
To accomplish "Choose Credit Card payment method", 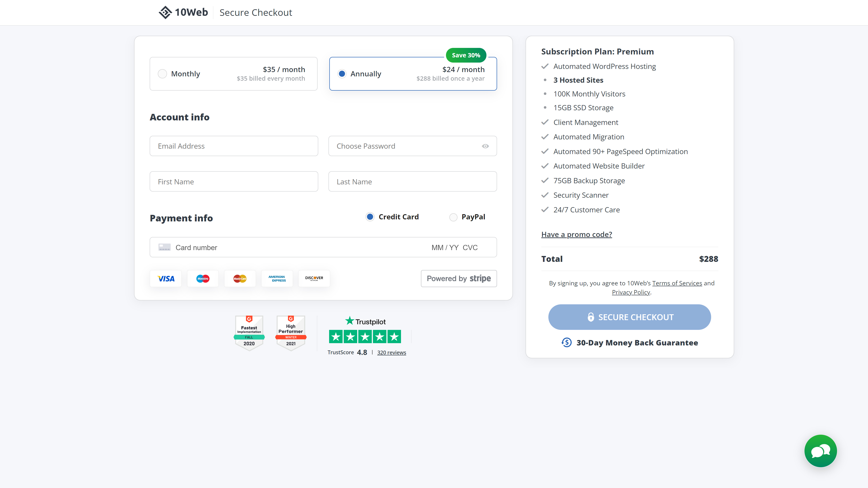I will tap(370, 217).
